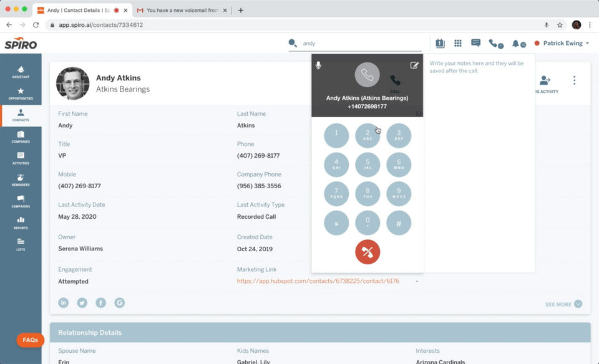599x364 pixels.
Task: Click the search field containing andy
Action: [361, 44]
